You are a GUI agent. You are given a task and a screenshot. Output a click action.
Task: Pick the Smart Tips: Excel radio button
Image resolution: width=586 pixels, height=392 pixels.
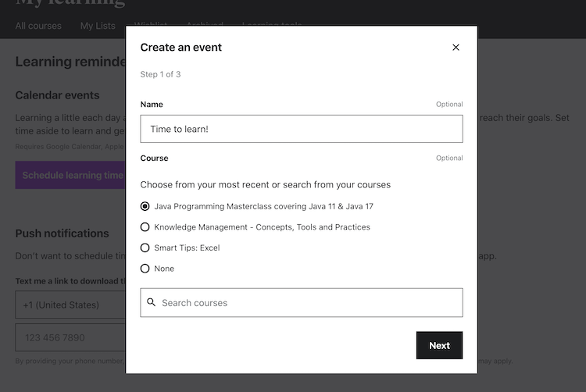(x=145, y=248)
